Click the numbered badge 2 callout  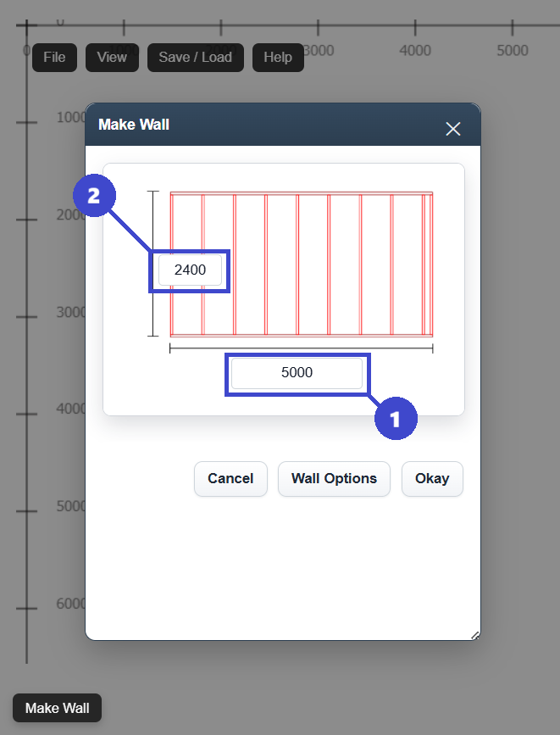coord(94,197)
